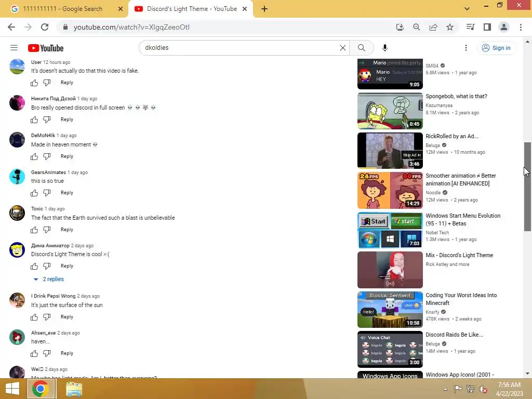Screen dimensions: 532x399
Task: Open Toxic's profile avatar
Action: 17,213
